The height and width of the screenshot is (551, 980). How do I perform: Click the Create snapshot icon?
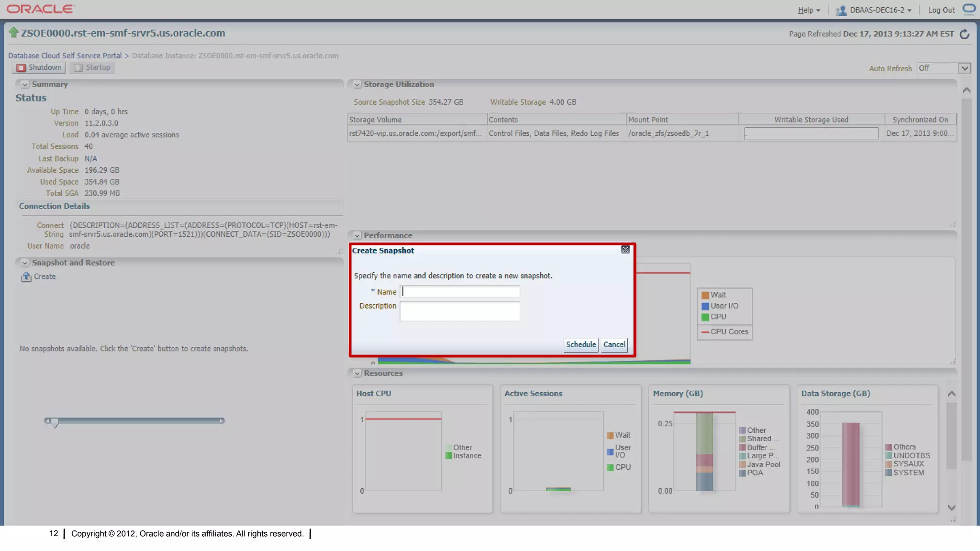(26, 276)
